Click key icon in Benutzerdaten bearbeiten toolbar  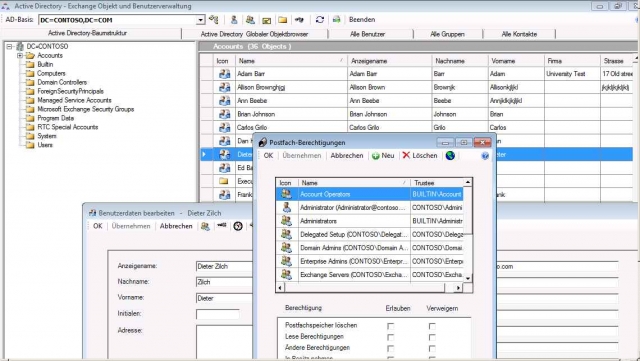[x=222, y=225]
